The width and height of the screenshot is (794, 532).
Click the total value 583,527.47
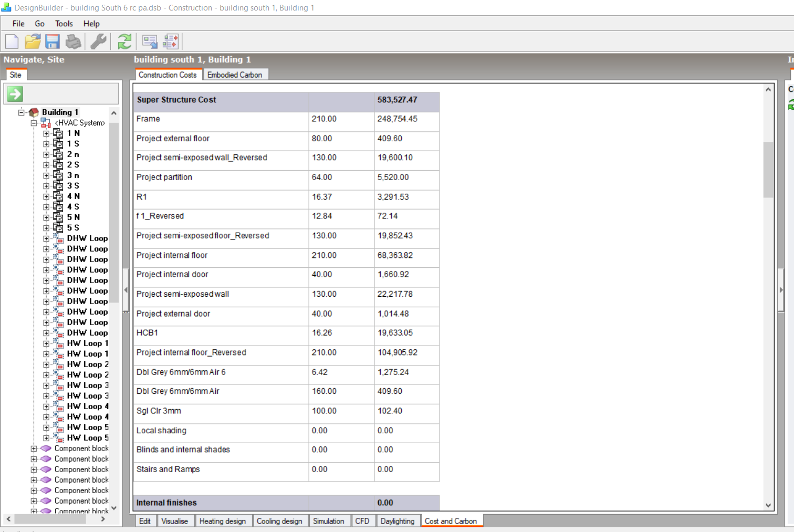(x=397, y=100)
